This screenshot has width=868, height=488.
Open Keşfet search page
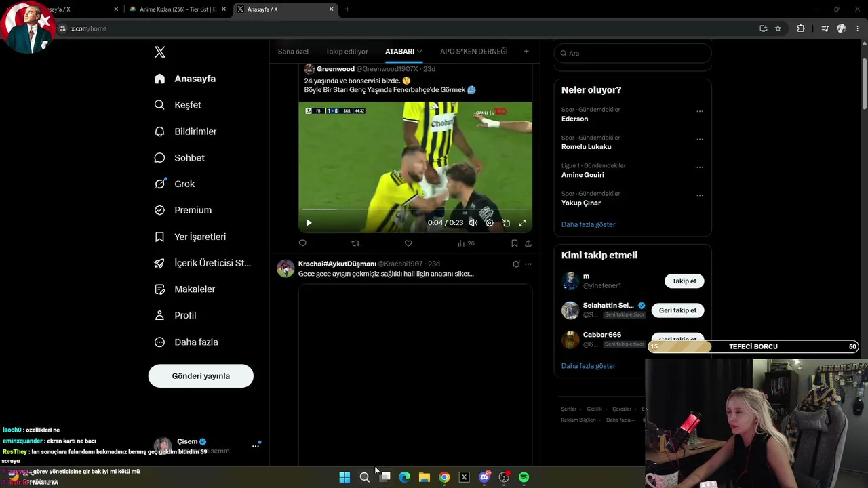(178, 105)
